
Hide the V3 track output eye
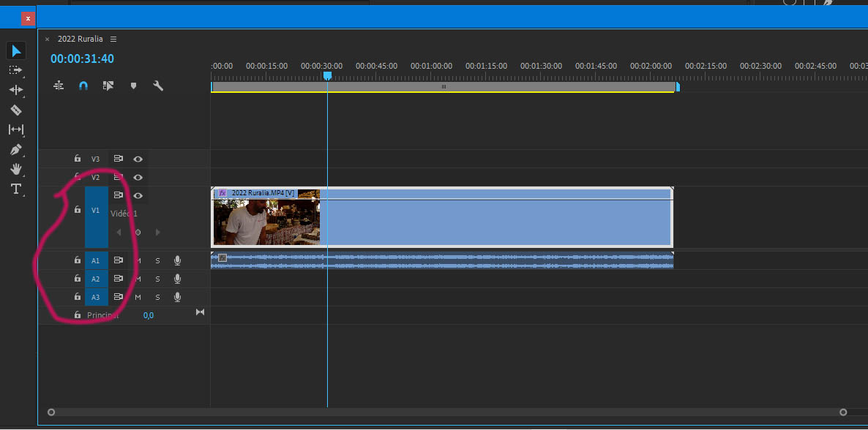coord(138,159)
